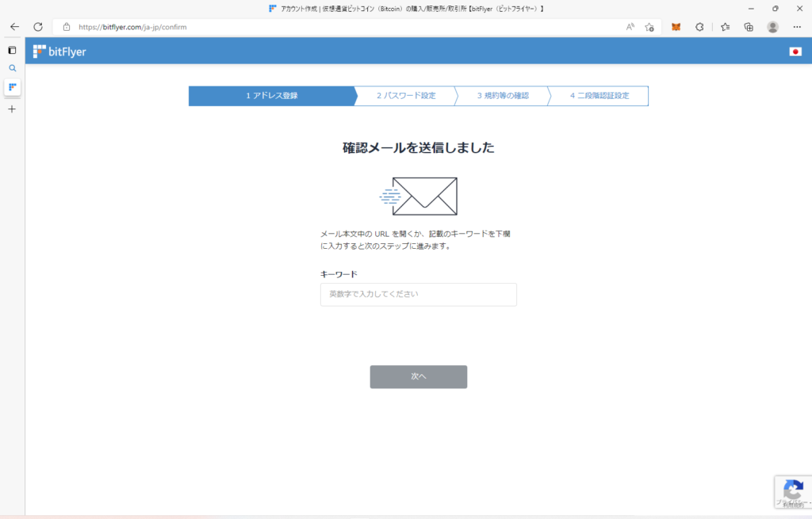Click the bitFlyer logo in header
This screenshot has width=812, height=519.
pos(59,52)
